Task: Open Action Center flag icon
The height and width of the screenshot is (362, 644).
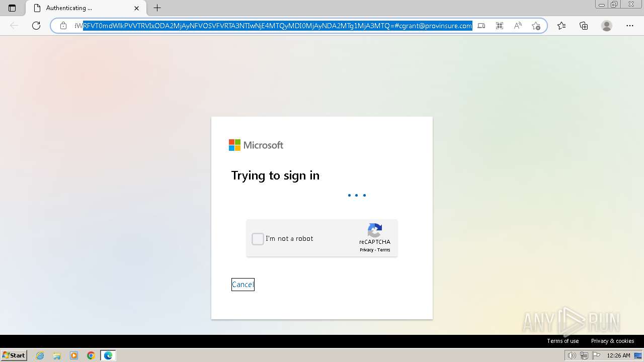Action: point(596,355)
